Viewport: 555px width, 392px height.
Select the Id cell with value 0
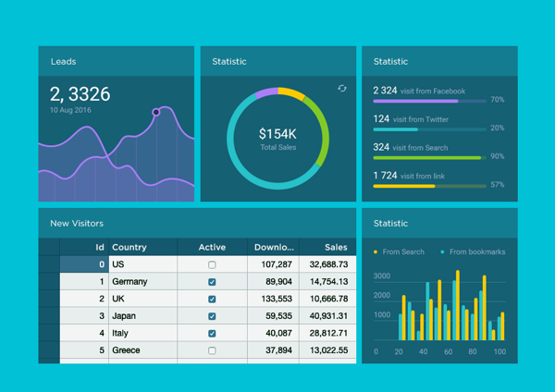tap(84, 264)
